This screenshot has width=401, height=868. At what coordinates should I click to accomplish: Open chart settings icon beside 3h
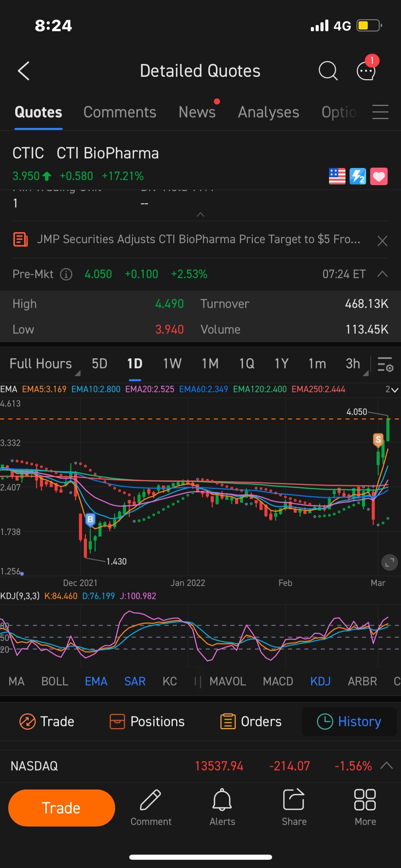click(x=385, y=364)
